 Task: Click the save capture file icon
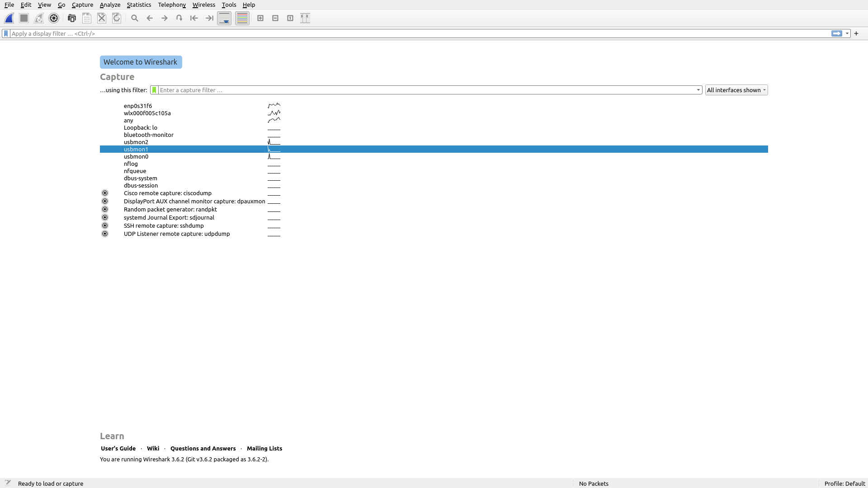click(x=87, y=18)
